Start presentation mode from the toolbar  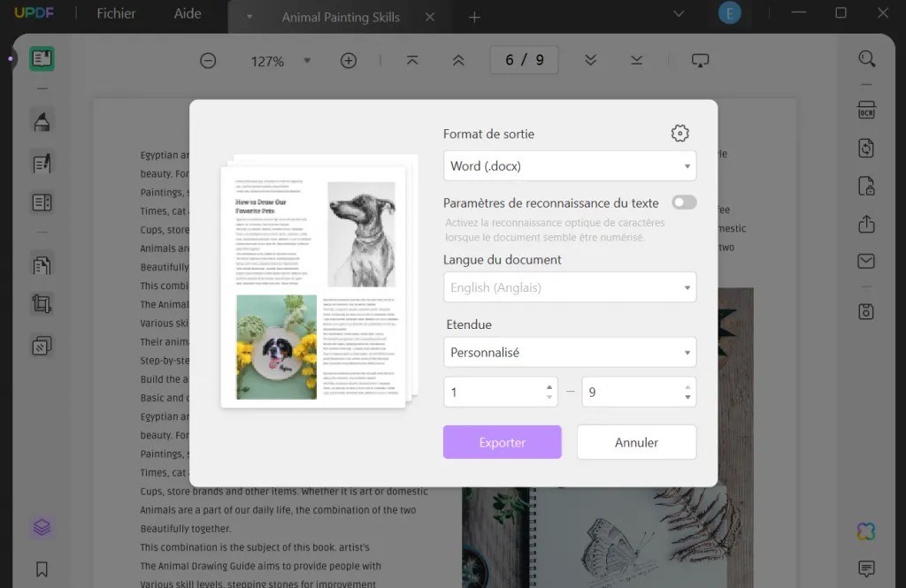click(700, 60)
